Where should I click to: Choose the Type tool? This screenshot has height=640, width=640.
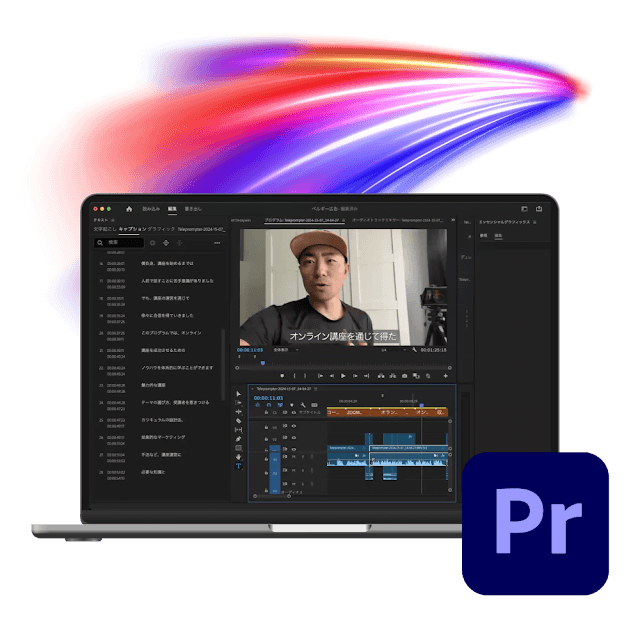(239, 466)
